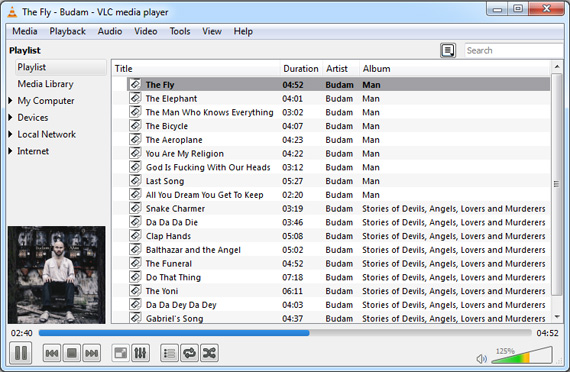Seek within the playback progress bar
The height and width of the screenshot is (372, 570).
tap(285, 333)
